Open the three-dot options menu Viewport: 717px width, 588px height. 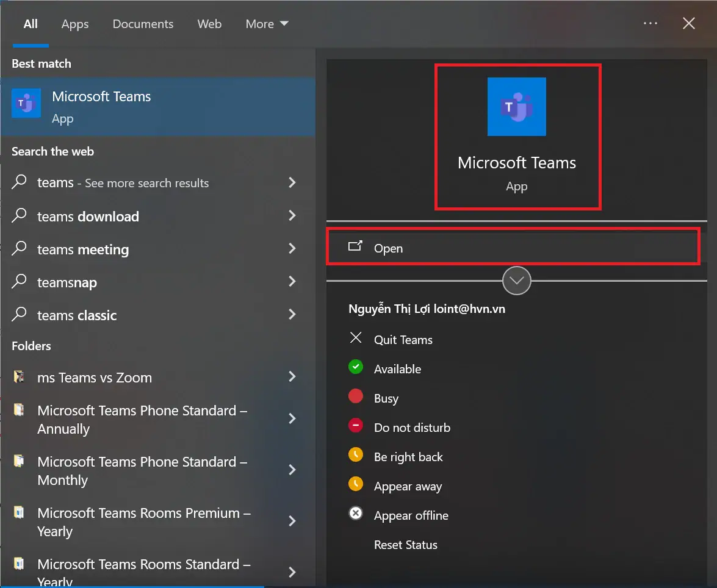(650, 24)
